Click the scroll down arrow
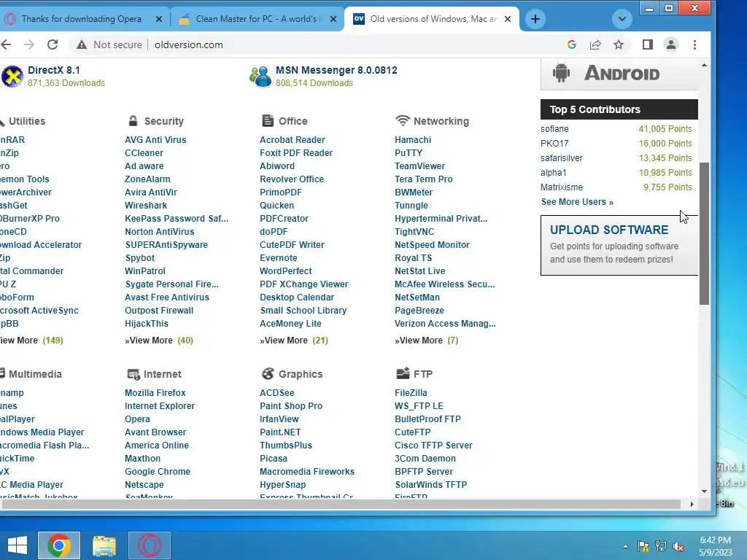The image size is (747, 560). 704,491
